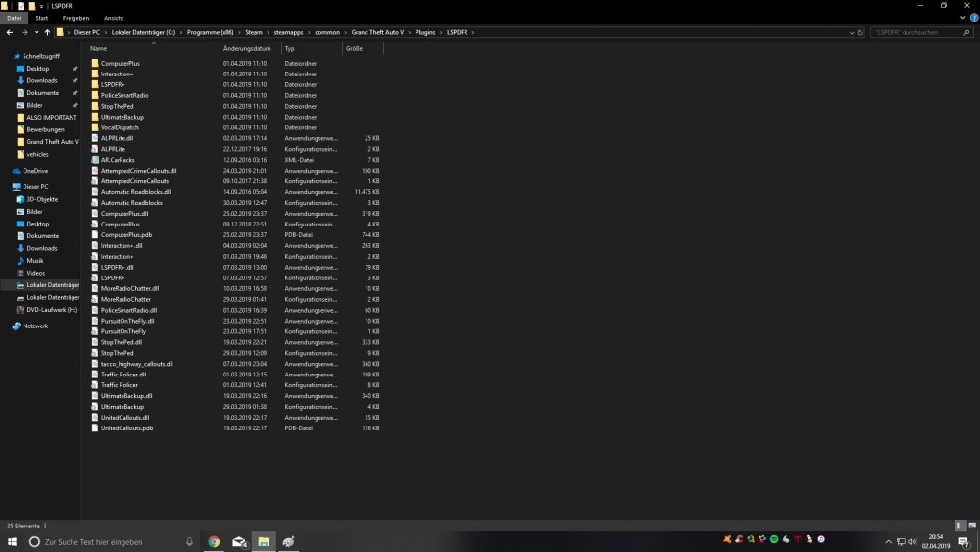Image resolution: width=980 pixels, height=552 pixels.
Task: Select Bewerbungen folder in quick access
Action: (x=45, y=130)
